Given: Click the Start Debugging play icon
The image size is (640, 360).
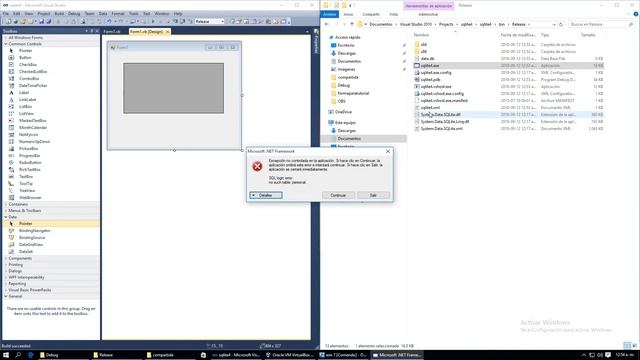Looking at the screenshot, I should coord(153,21).
